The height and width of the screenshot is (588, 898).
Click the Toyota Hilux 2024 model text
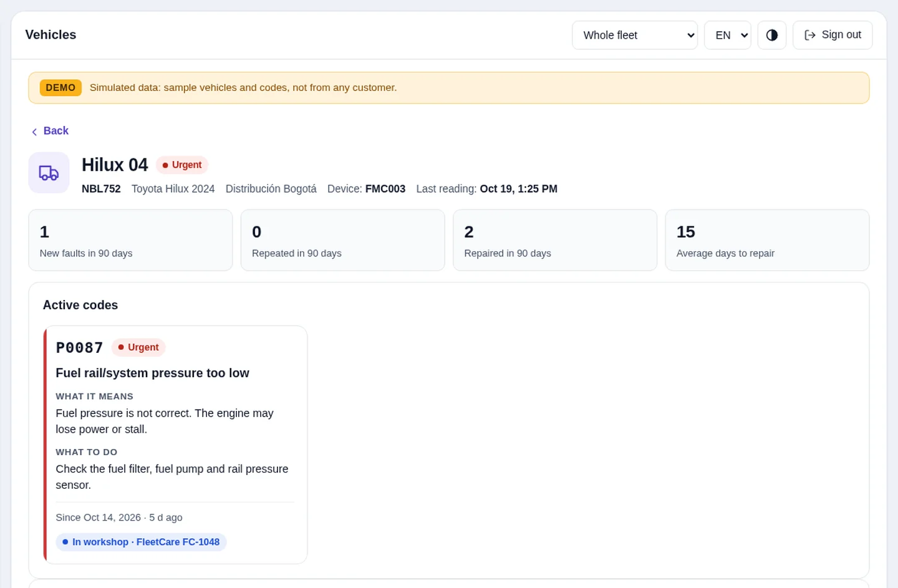pyautogui.click(x=173, y=189)
